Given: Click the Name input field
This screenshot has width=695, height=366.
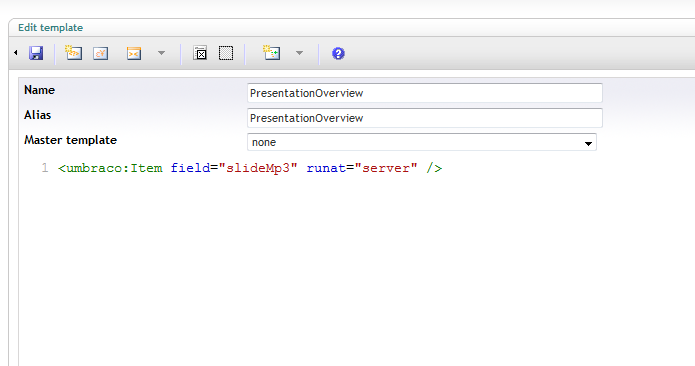Looking at the screenshot, I should (425, 93).
